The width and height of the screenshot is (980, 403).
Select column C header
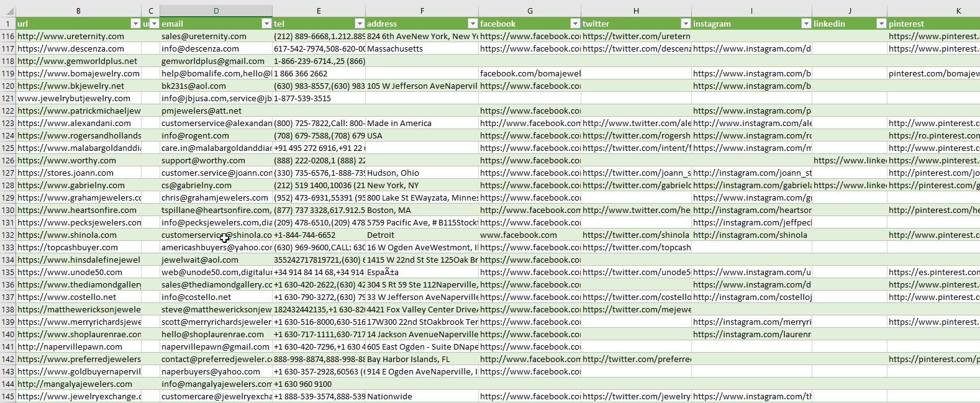pyautogui.click(x=151, y=11)
